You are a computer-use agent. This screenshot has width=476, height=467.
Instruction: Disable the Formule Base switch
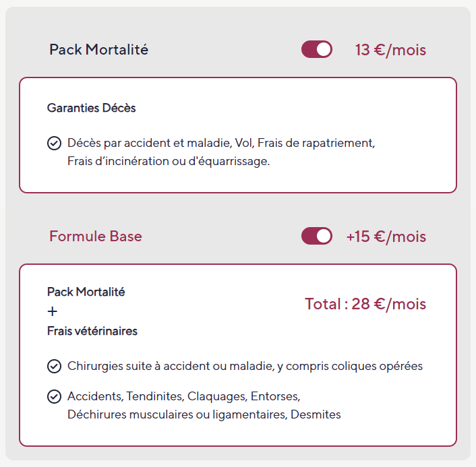[x=316, y=236]
